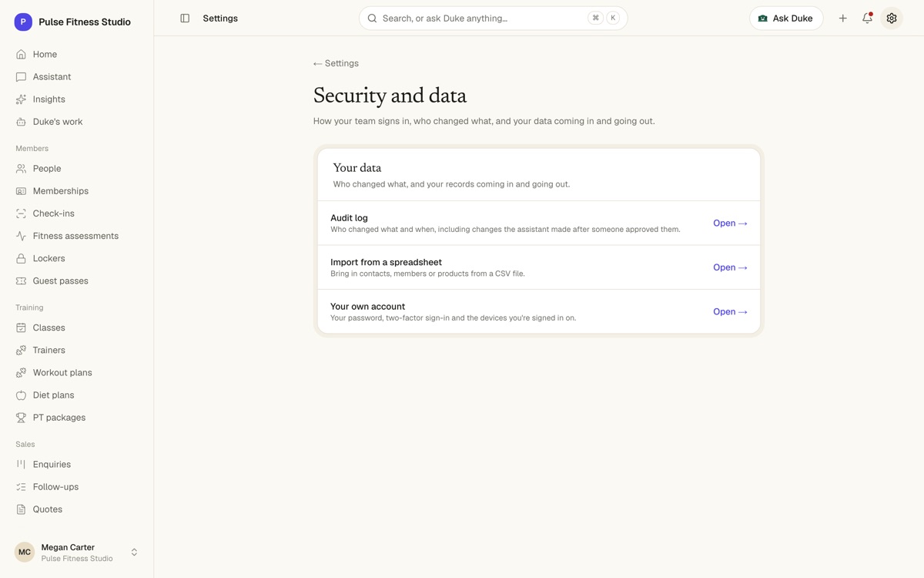Go back via the Settings link
The image size is (924, 578).
(336, 63)
